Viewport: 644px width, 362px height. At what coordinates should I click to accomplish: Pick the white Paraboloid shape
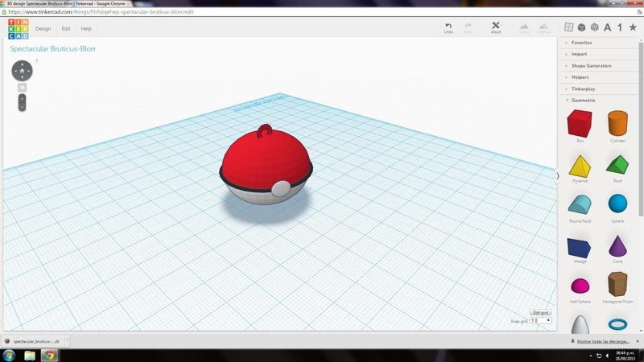pyautogui.click(x=580, y=324)
